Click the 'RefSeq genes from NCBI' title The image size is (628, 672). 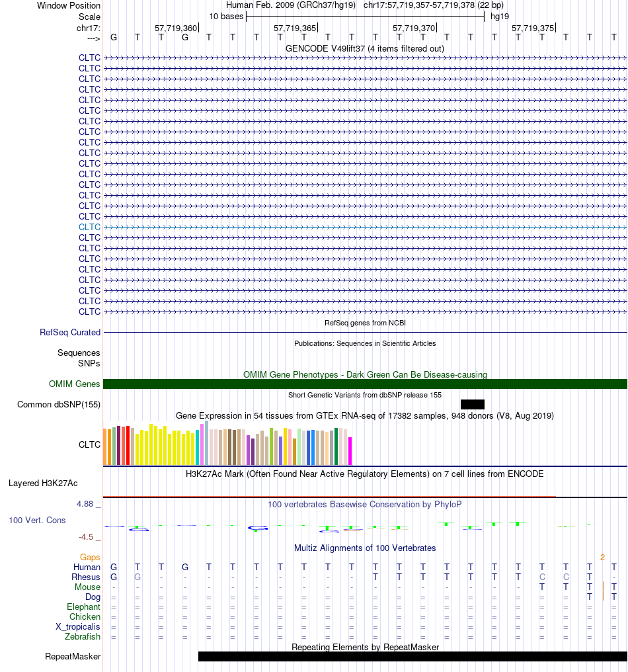pos(365,323)
